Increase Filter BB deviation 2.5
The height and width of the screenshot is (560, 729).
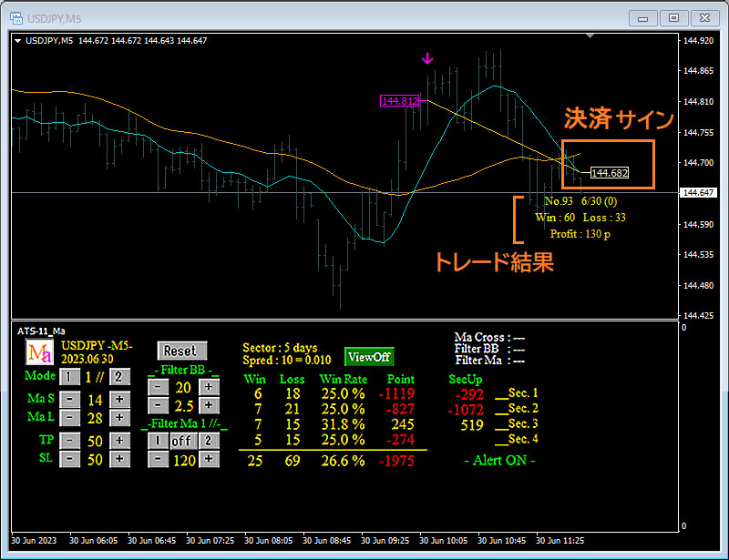pyautogui.click(x=209, y=405)
